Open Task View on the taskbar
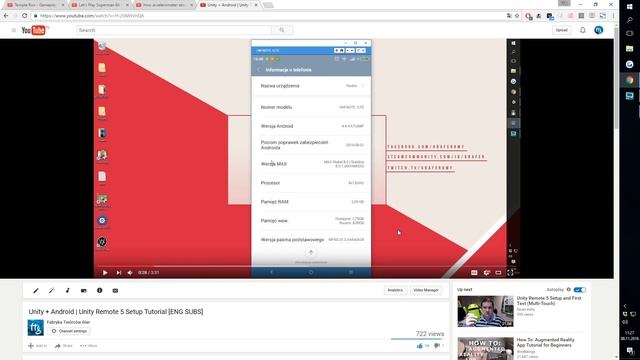 click(x=630, y=33)
